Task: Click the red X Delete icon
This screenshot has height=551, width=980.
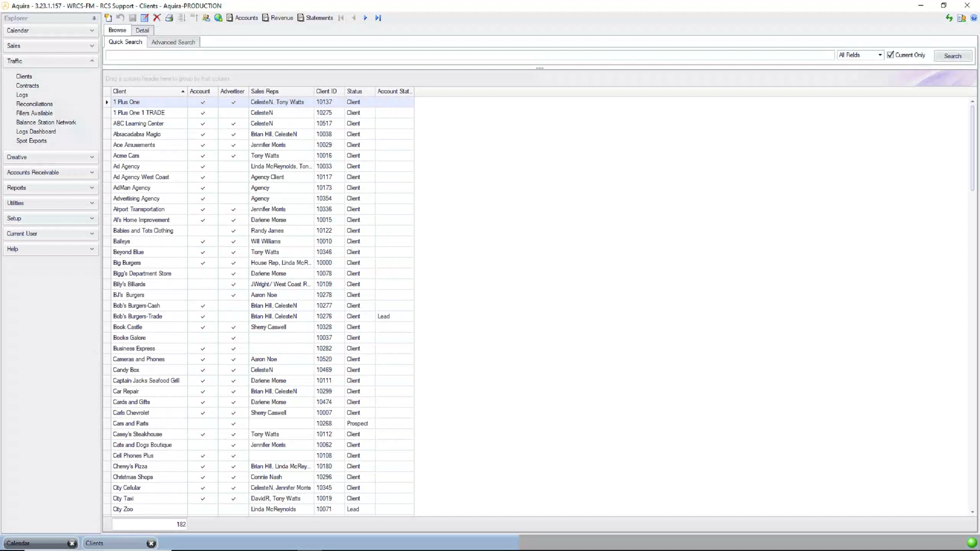Action: (x=157, y=18)
